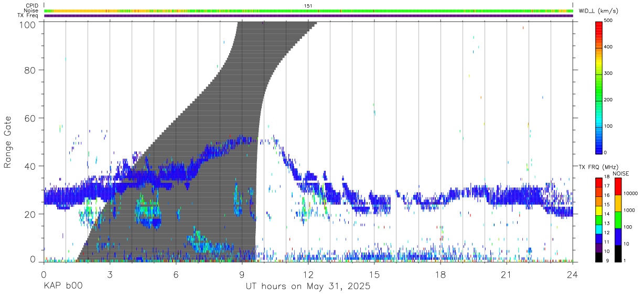Click the CPID label at top left
644x297 pixels.
(x=32, y=6)
